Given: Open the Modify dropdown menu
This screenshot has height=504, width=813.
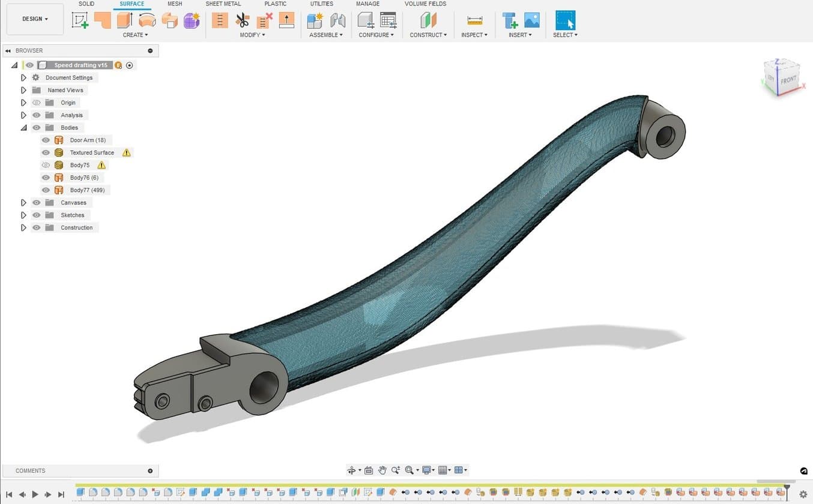Looking at the screenshot, I should (x=252, y=35).
